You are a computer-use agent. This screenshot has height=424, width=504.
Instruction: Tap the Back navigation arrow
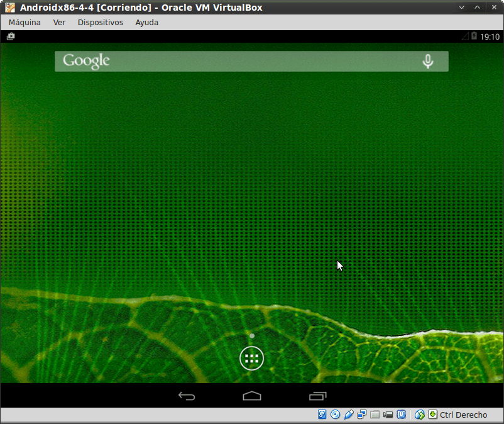click(186, 396)
